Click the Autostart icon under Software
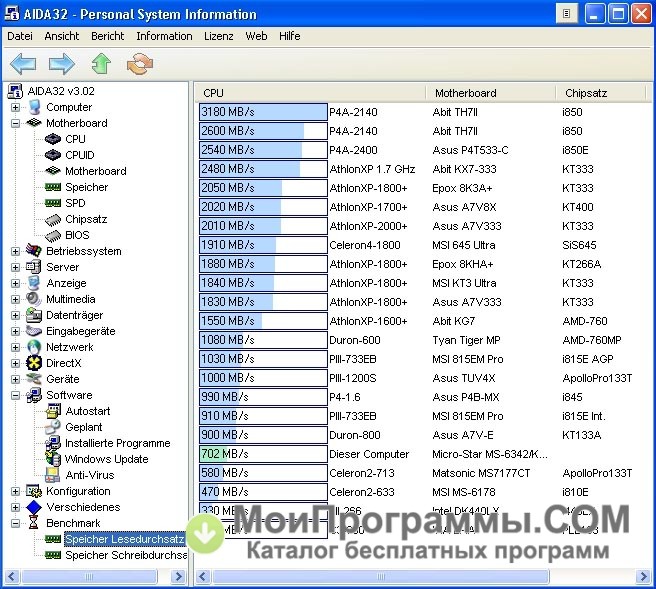 53,411
